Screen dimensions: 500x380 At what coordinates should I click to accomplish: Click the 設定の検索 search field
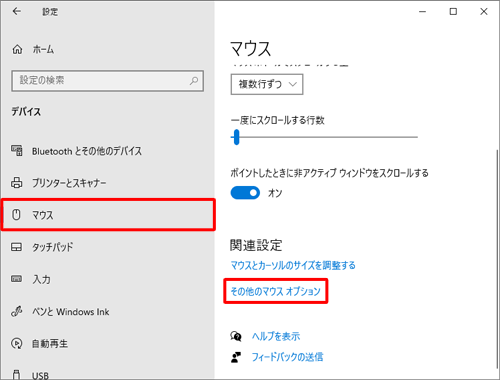click(107, 81)
